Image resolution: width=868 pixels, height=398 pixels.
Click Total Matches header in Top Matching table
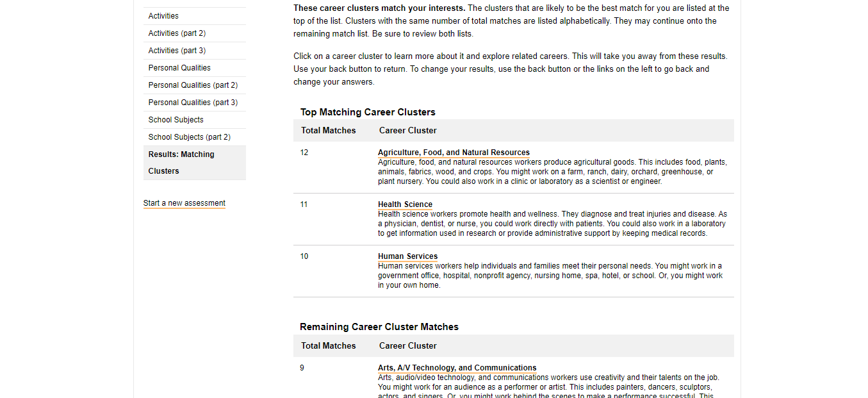click(x=328, y=131)
